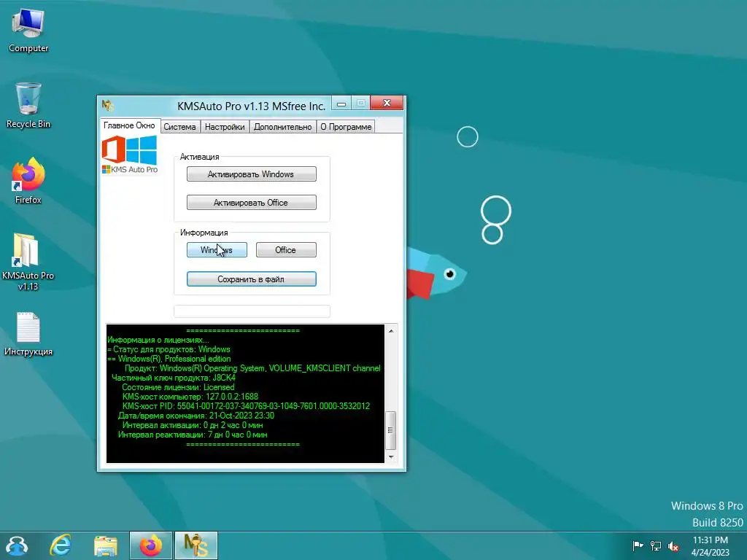Select the Firefox desktop shortcut

pyautogui.click(x=28, y=181)
